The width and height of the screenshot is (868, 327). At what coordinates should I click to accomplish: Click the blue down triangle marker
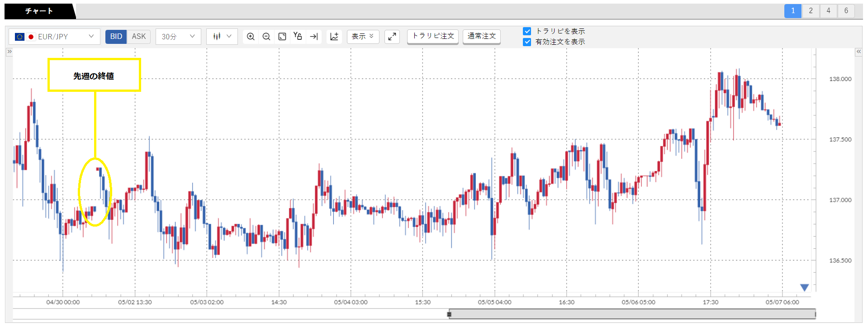(x=804, y=288)
